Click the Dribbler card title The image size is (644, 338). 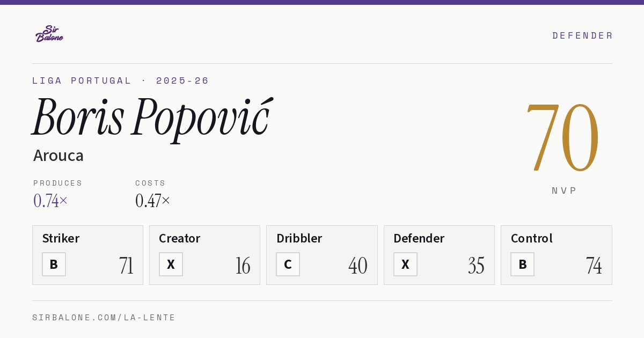click(x=299, y=238)
